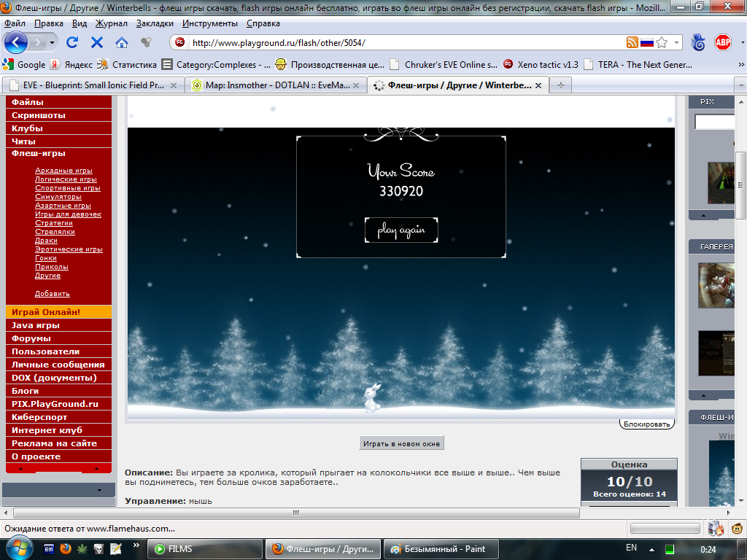Open the Category:Complexes bookmark
This screenshot has width=747, height=560.
pyautogui.click(x=216, y=64)
